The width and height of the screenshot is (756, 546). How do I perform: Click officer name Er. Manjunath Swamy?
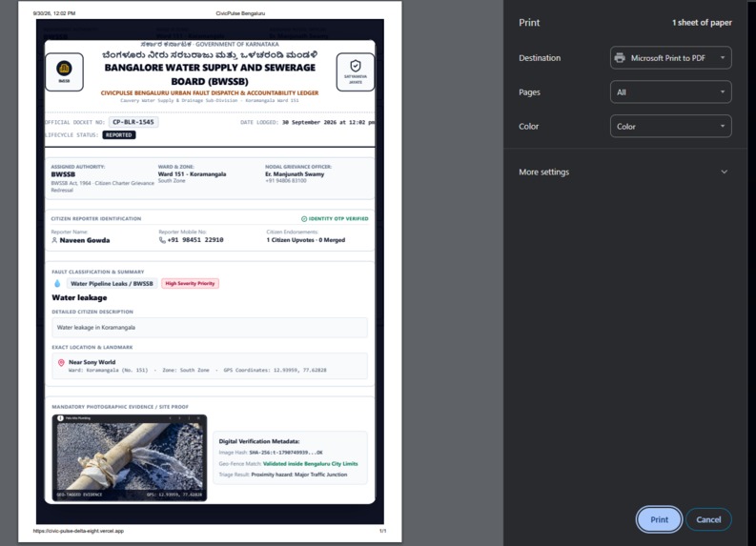click(x=295, y=174)
